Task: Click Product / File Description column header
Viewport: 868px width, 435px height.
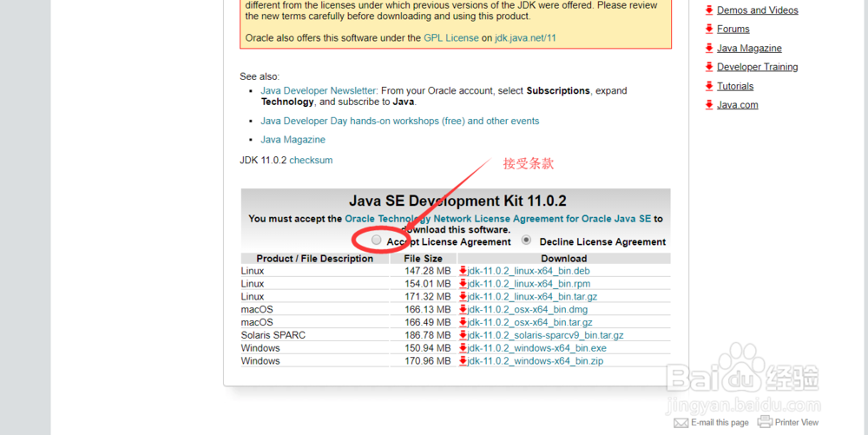Action: point(315,259)
